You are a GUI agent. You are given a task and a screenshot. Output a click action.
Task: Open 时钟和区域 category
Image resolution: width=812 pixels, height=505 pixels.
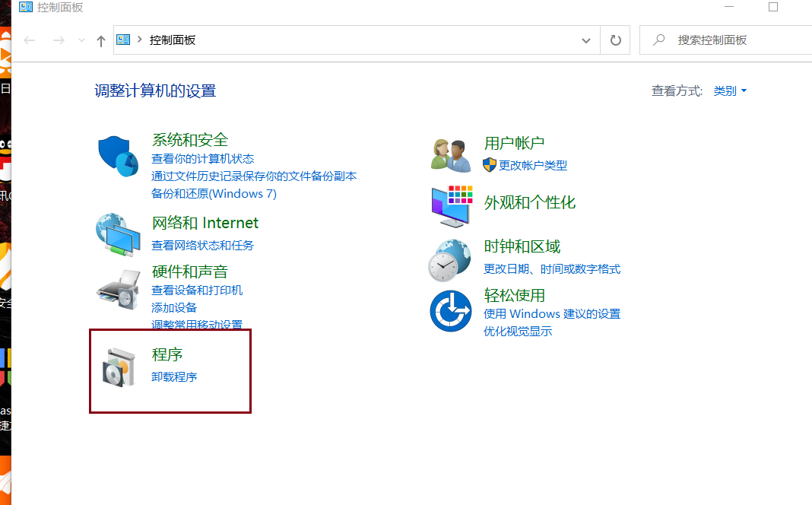click(x=522, y=246)
